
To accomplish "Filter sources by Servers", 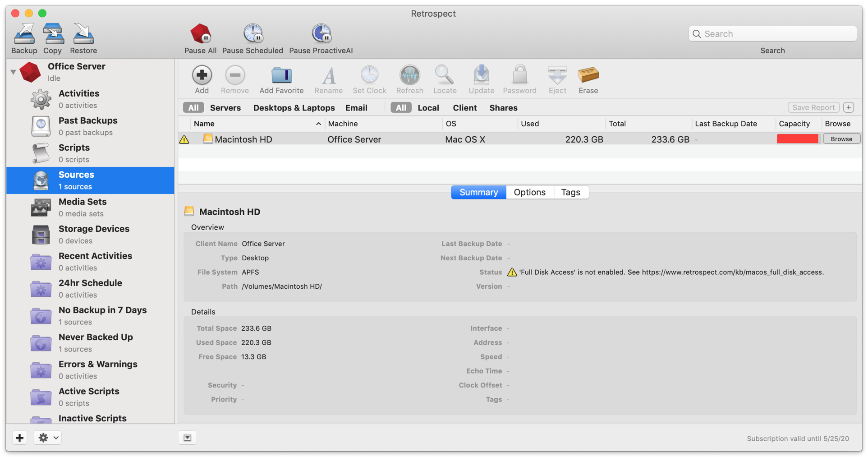I will point(225,107).
